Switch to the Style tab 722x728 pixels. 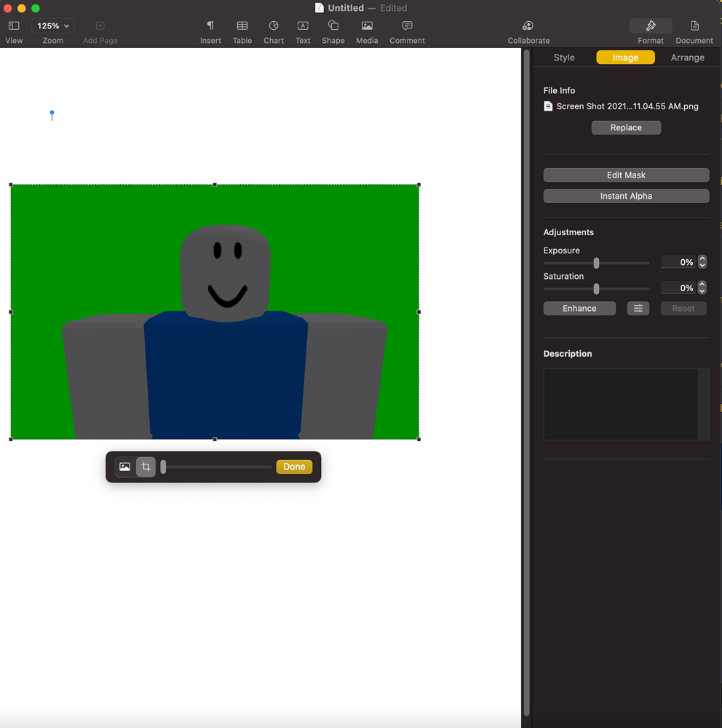tap(564, 57)
